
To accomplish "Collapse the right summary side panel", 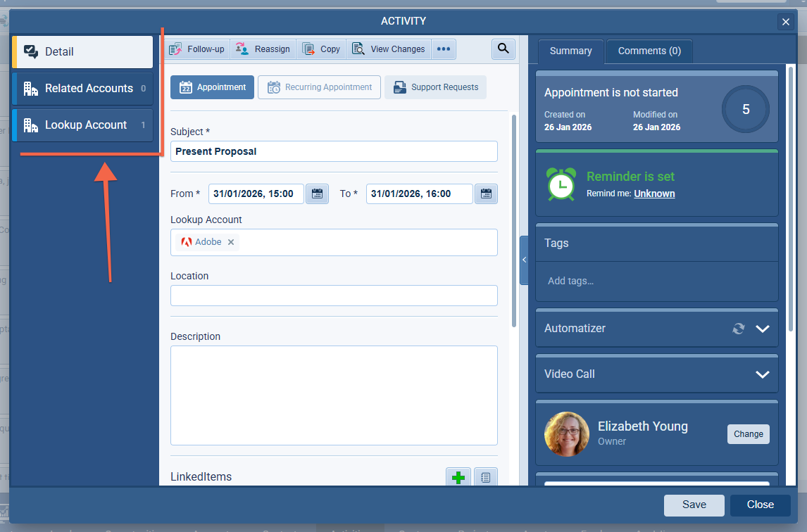I will 524,260.
